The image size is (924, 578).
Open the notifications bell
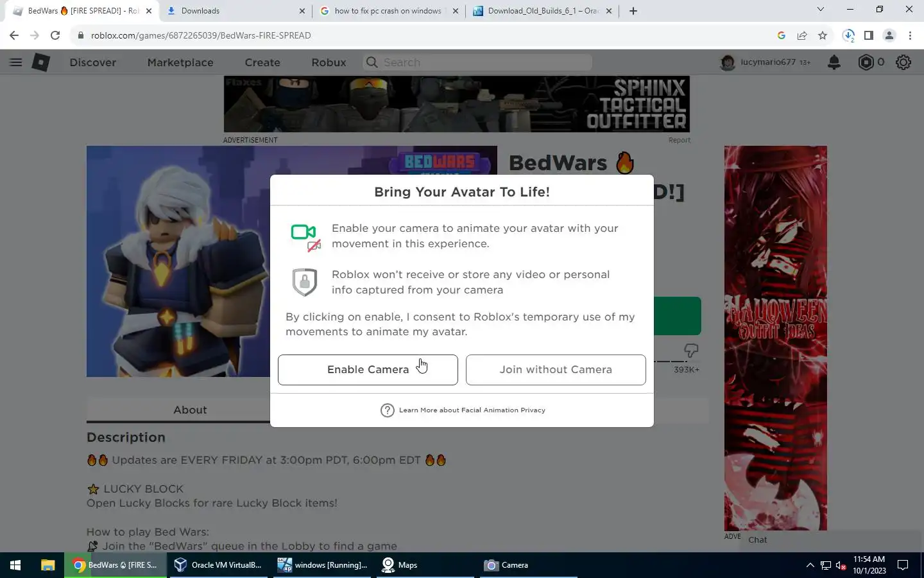834,62
